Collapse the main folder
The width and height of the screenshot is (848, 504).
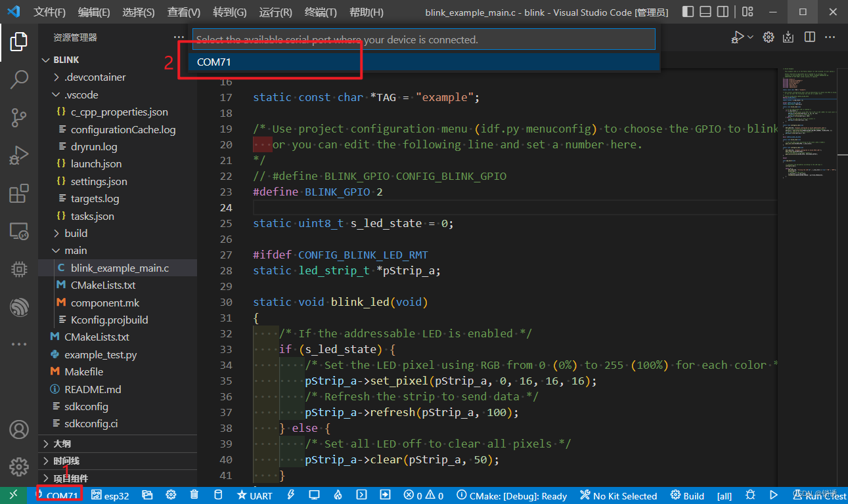118,251
